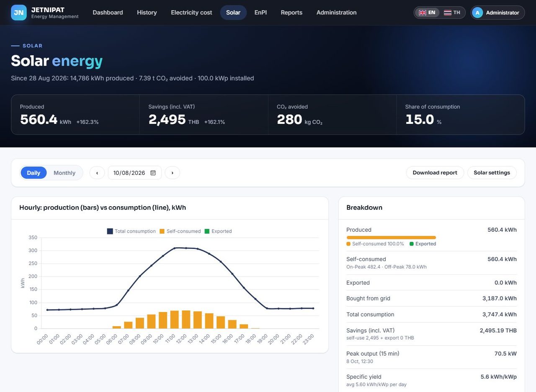The width and height of the screenshot is (536, 392).
Task: Go to previous day arrow
Action: [x=97, y=173]
